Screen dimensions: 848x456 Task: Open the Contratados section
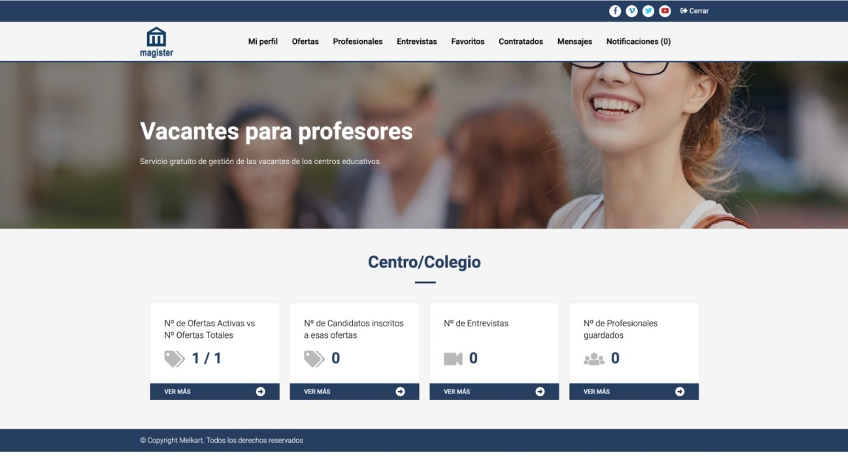point(521,42)
